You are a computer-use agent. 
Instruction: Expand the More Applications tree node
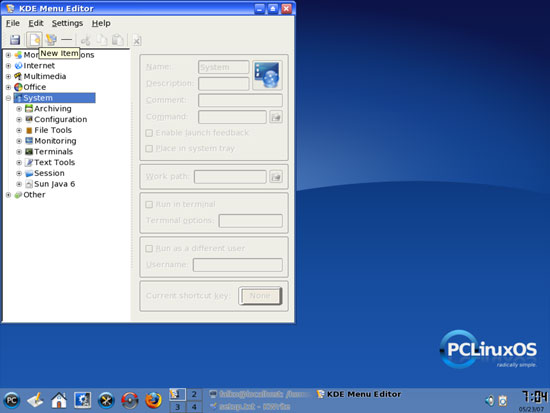(8, 55)
